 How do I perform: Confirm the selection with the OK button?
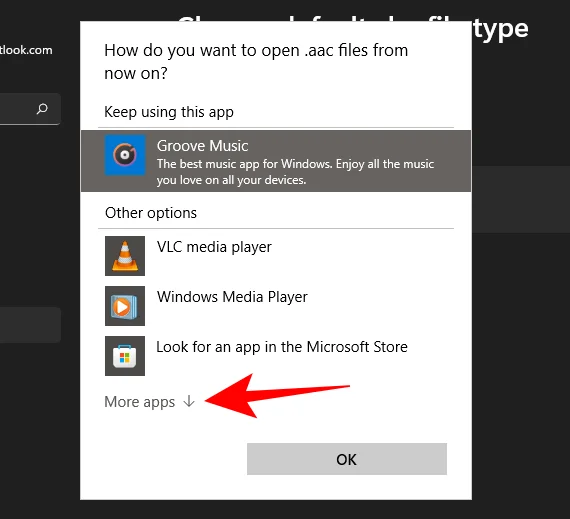coord(347,459)
